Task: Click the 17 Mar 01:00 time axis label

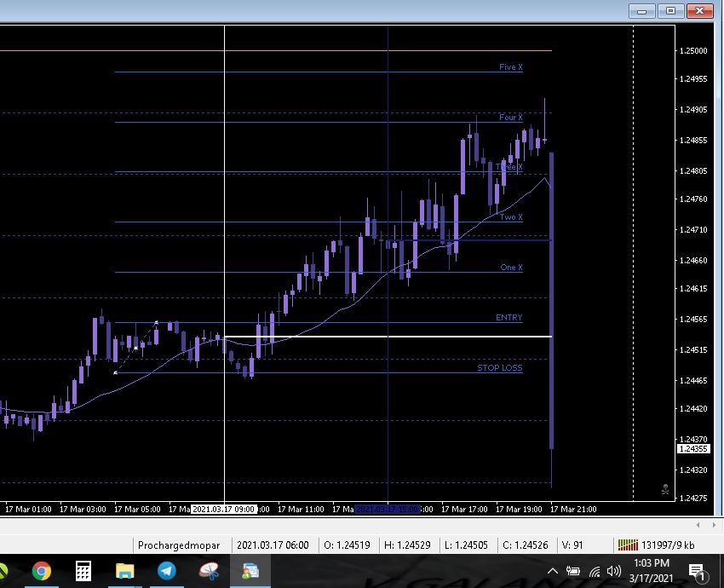Action: click(28, 509)
